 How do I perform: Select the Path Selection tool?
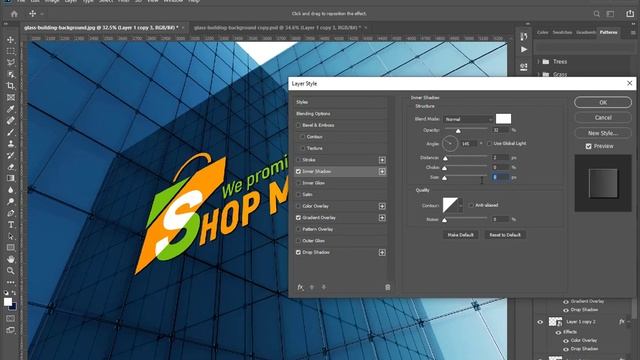tap(11, 236)
